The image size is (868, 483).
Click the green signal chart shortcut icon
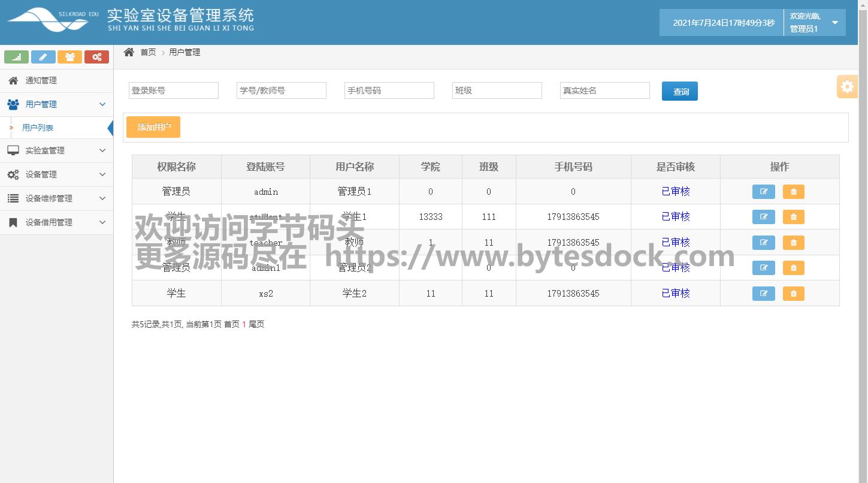tap(16, 57)
